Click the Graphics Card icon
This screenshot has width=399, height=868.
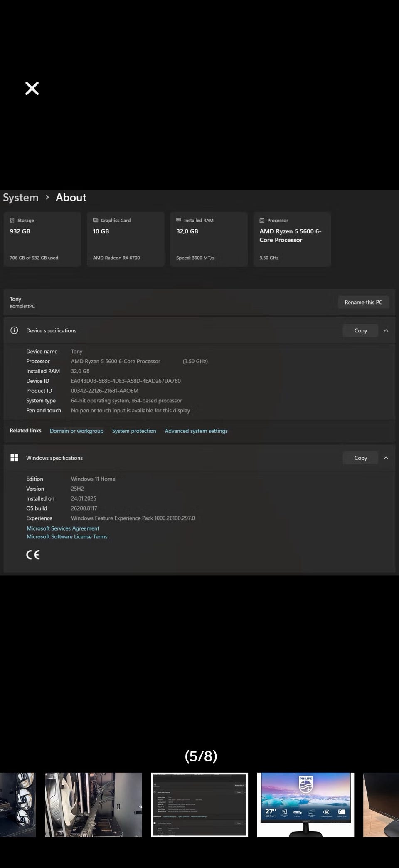[96, 220]
